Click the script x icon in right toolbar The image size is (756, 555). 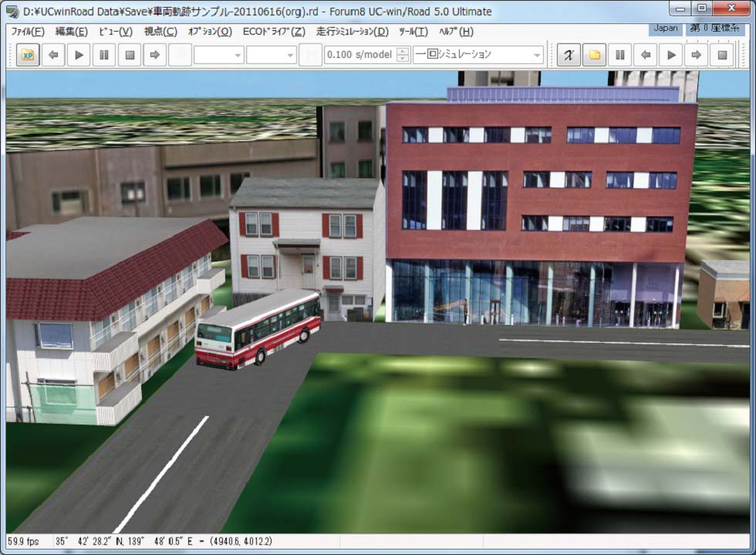click(x=569, y=55)
